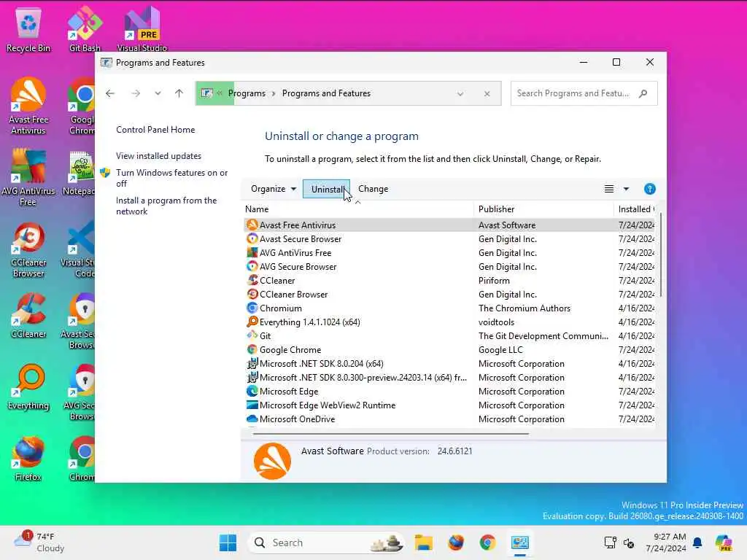Open the view options dropdown arrow

click(x=626, y=189)
